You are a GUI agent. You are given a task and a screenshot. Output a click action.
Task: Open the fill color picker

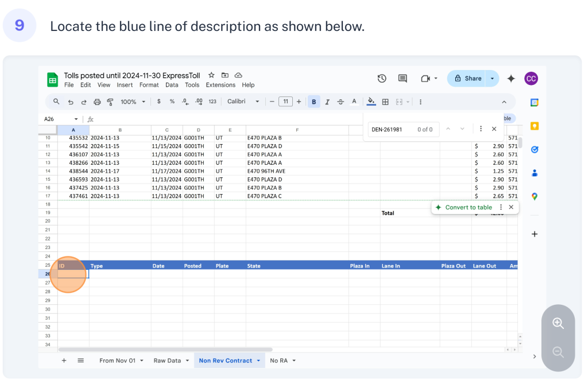[x=371, y=102]
